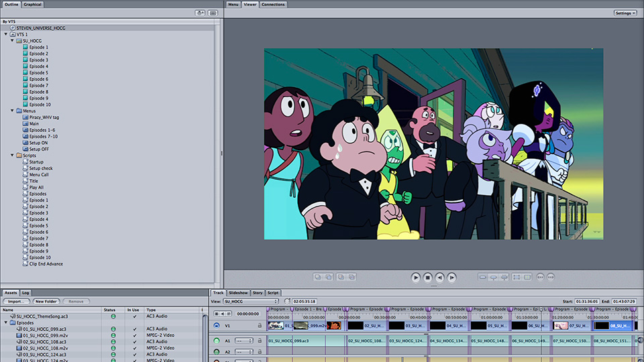Toggle A2 audio stream enable button
644x362 pixels.
(x=217, y=352)
